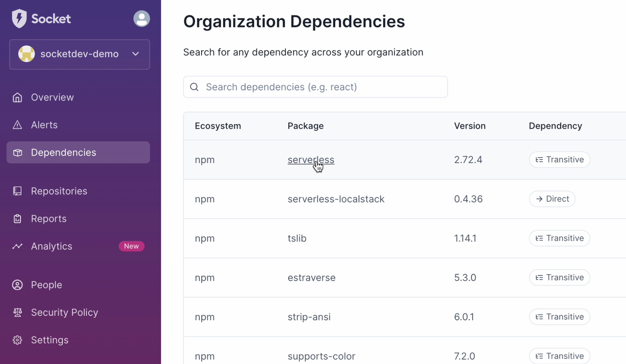
Task: Click version 5.3.0 cell
Action: click(x=465, y=278)
